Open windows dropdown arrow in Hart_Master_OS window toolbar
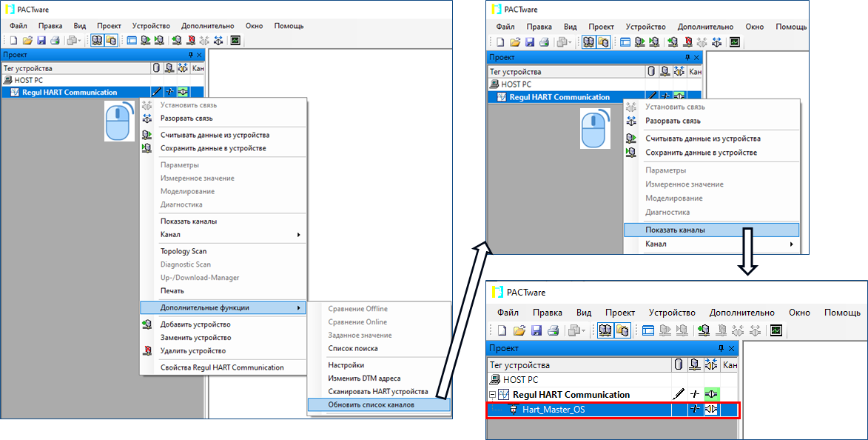This screenshot has height=440, width=868. [584, 330]
